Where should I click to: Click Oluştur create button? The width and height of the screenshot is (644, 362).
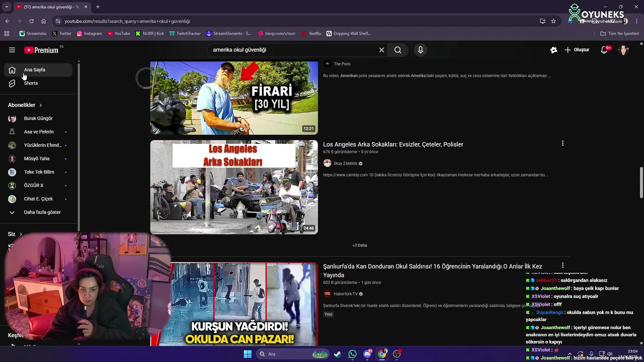[x=577, y=50]
